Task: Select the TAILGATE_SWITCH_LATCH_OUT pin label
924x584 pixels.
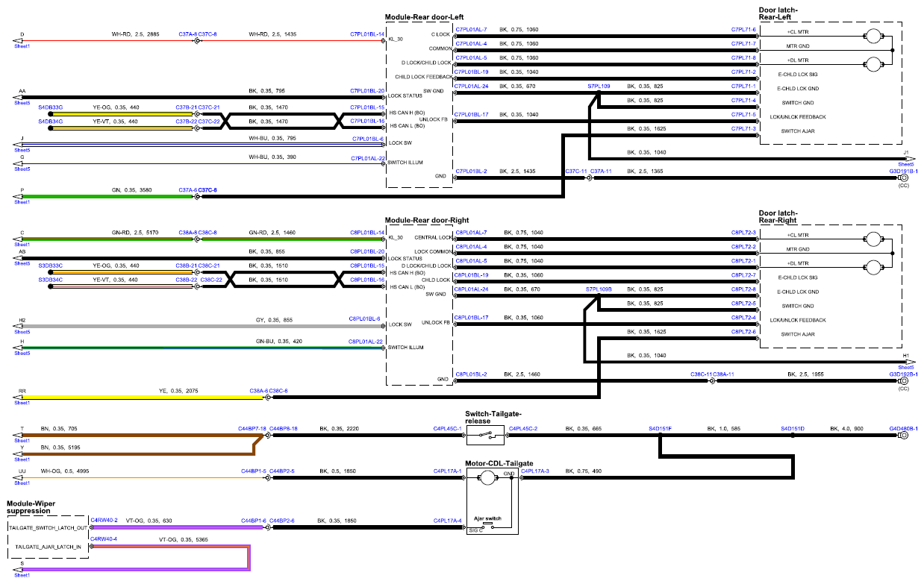Action: pyautogui.click(x=48, y=527)
